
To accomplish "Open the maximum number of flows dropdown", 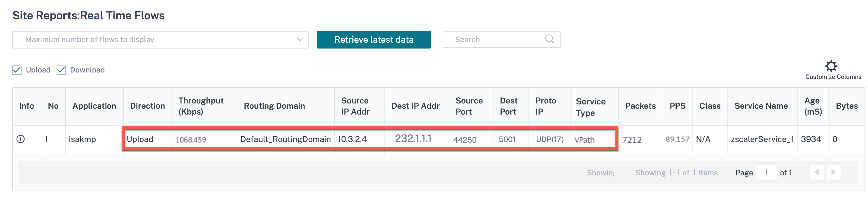I will pos(160,39).
